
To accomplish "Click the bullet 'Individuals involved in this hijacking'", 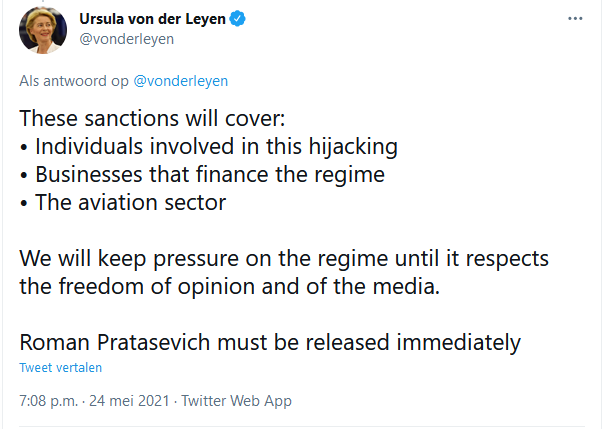I will pos(216,146).
